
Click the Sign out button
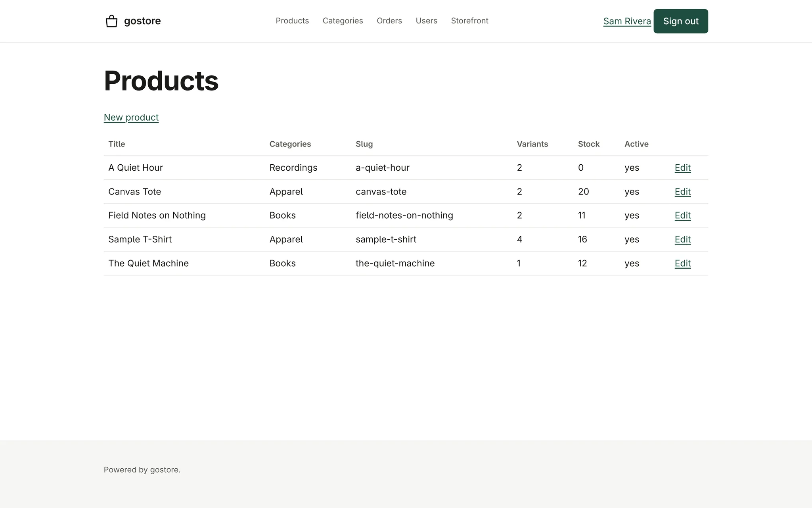(680, 21)
